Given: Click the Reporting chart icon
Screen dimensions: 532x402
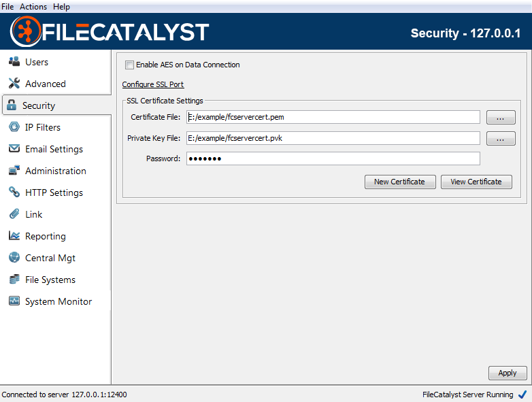Looking at the screenshot, I should coord(14,235).
